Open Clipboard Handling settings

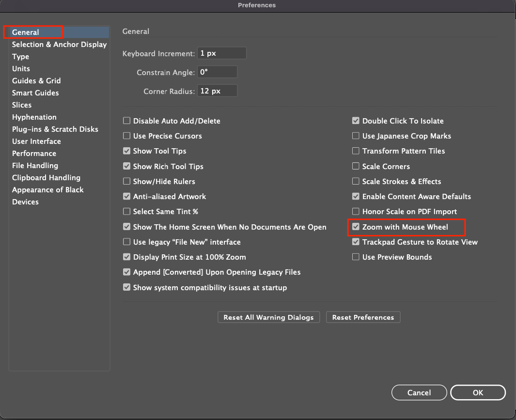(46, 177)
